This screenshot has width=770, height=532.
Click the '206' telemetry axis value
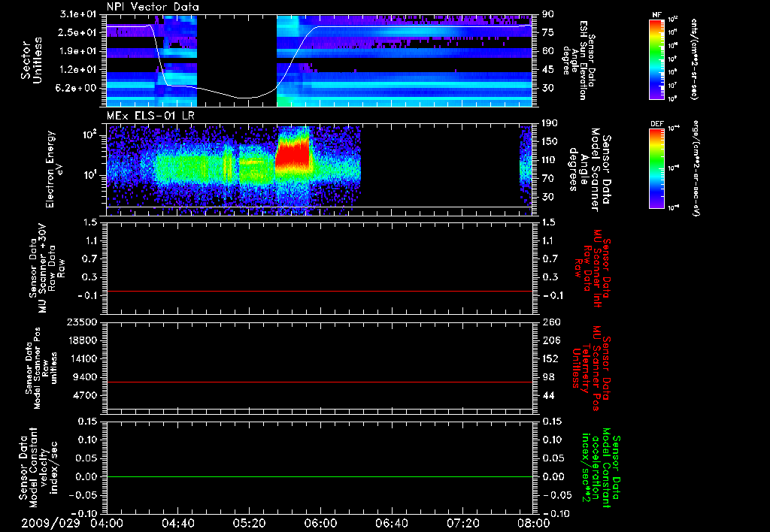click(551, 340)
